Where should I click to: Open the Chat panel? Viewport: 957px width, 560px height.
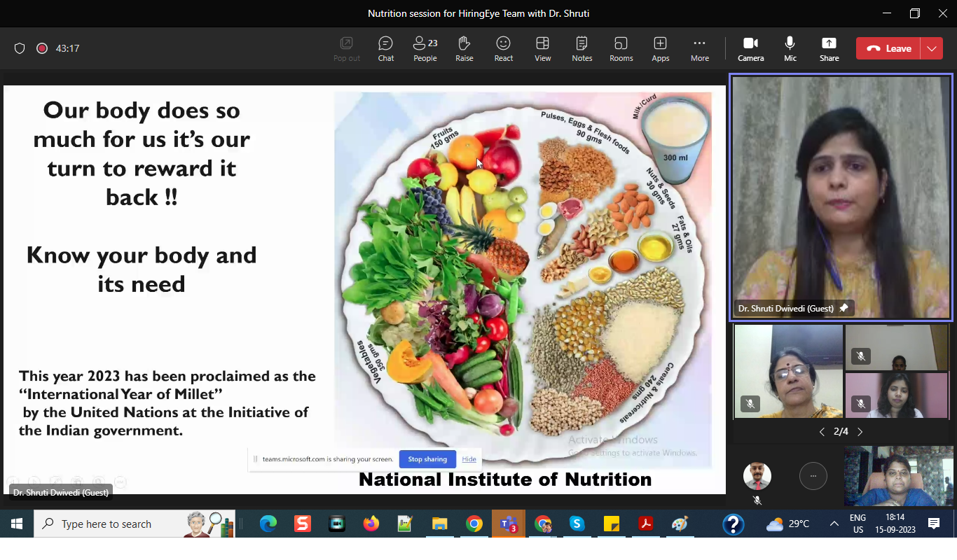tap(385, 49)
